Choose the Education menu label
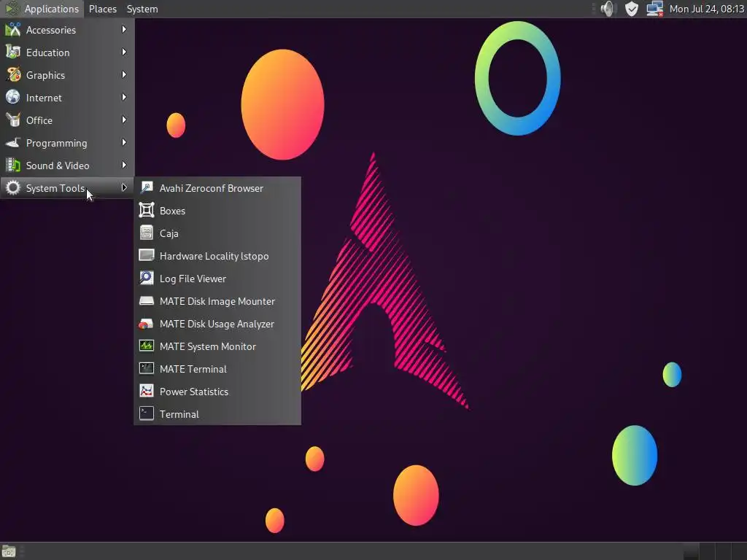747x560 pixels. pyautogui.click(x=47, y=52)
